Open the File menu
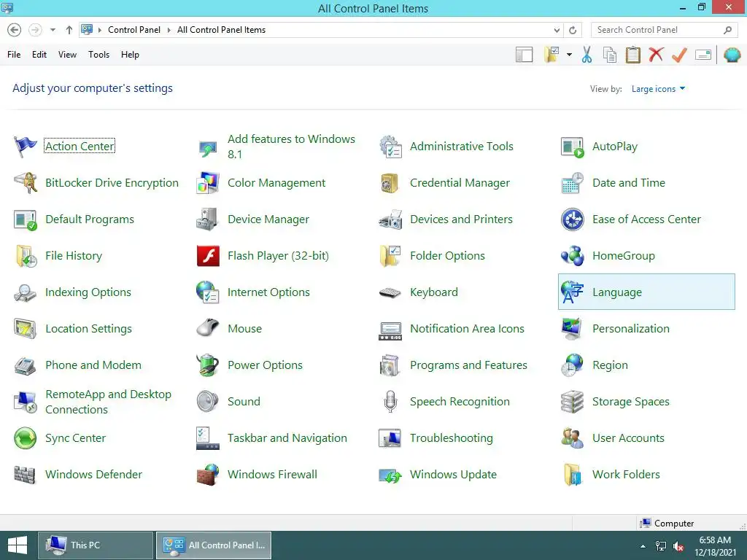Viewport: 747px width, 560px height. pyautogui.click(x=14, y=55)
